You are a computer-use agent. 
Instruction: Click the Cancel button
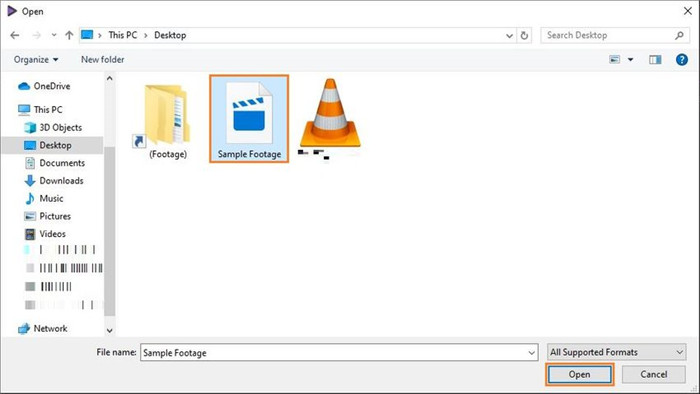tap(654, 374)
